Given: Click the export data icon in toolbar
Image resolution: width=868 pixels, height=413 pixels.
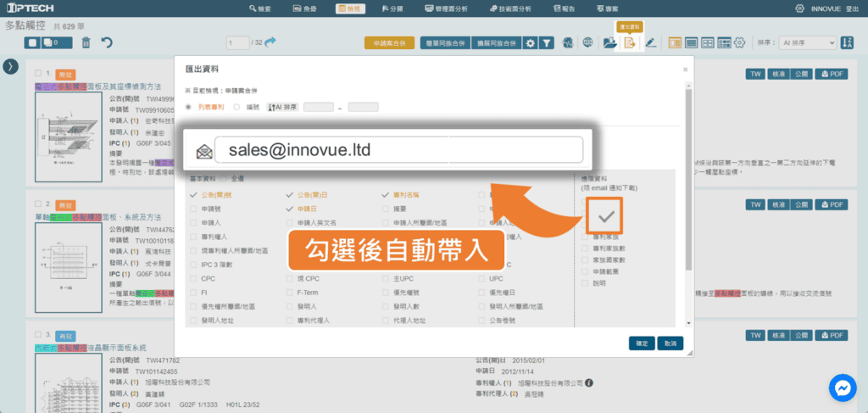Looking at the screenshot, I should (x=630, y=42).
